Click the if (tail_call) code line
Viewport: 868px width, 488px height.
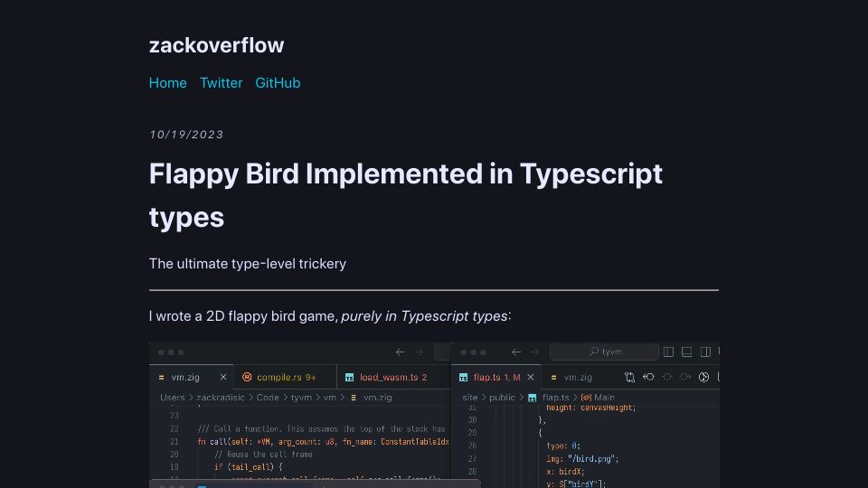pyautogui.click(x=248, y=467)
